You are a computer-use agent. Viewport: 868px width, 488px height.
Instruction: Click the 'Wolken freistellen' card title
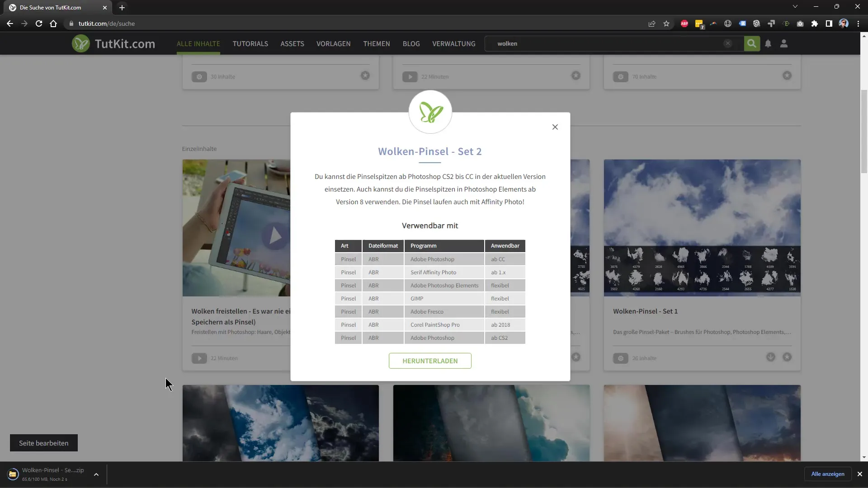241,316
